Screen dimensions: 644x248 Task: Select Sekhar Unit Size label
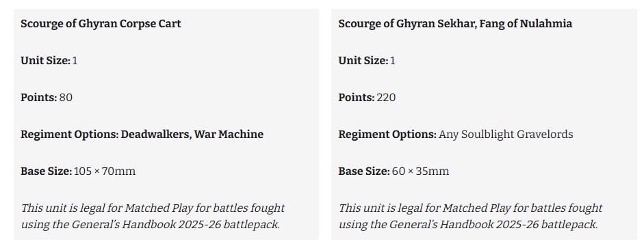(x=363, y=61)
